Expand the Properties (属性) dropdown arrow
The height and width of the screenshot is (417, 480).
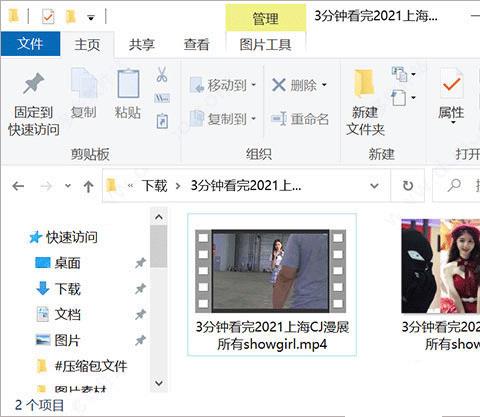(x=453, y=122)
